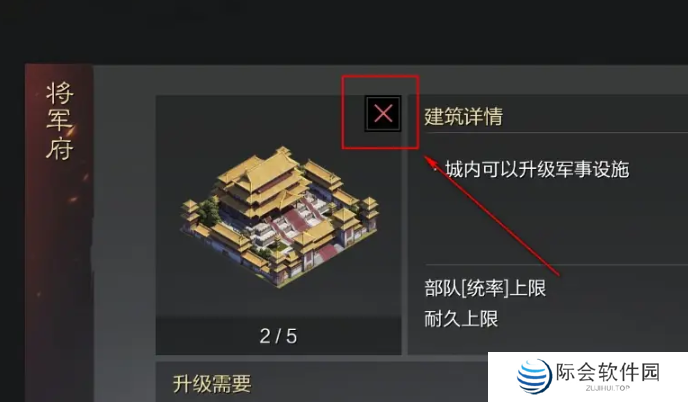Click the 际会软件园 watermark text
Screen dimensions: 688x402
[x=608, y=372]
